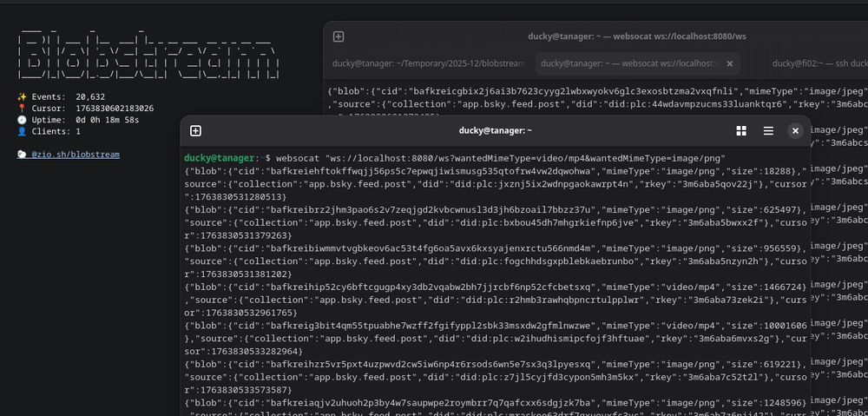868x416 pixels.
Task: Click the size 18288 value
Action: tap(778, 171)
